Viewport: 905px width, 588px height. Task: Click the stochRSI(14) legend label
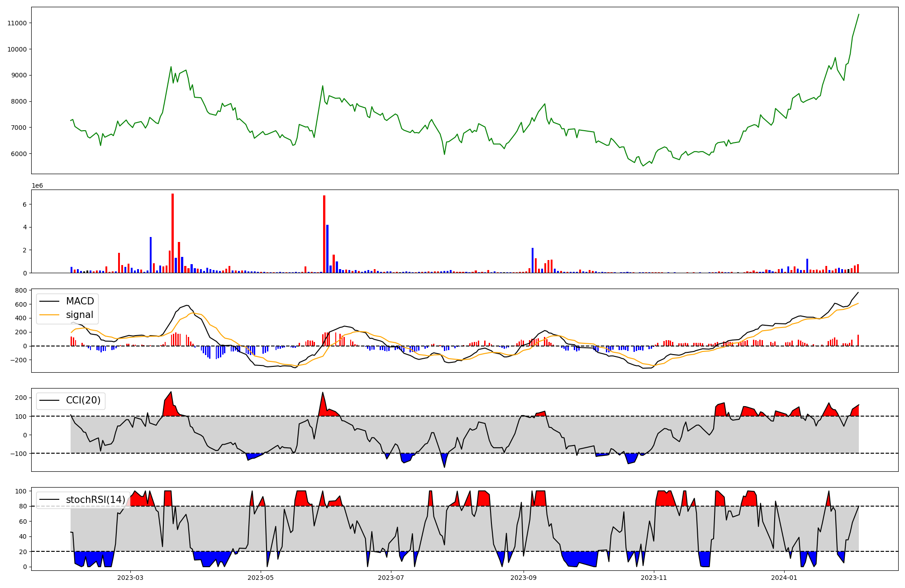95,499
